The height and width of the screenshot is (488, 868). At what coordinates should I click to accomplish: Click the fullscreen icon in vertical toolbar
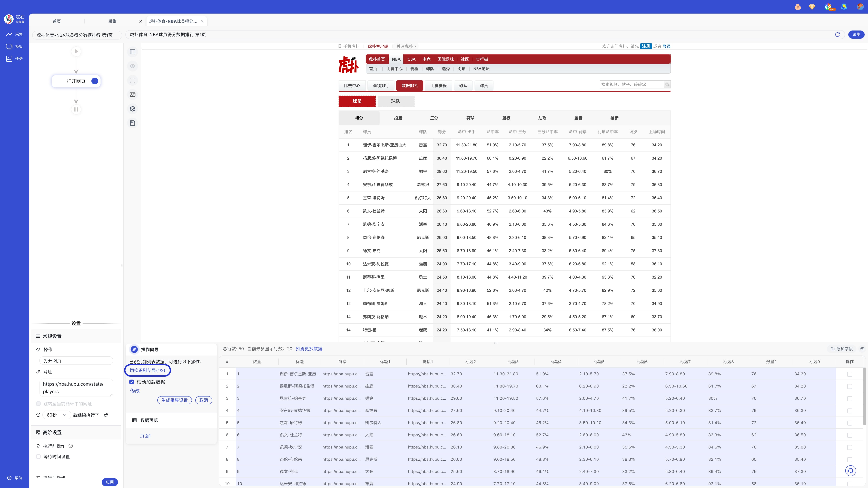pos(132,80)
